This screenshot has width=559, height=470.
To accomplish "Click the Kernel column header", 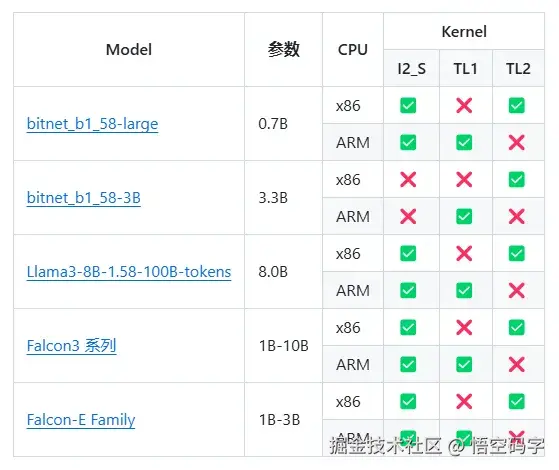I will coord(464,32).
